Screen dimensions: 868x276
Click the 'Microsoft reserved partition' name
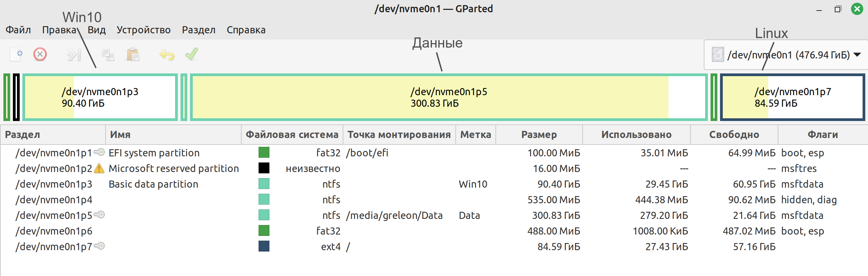pos(174,168)
